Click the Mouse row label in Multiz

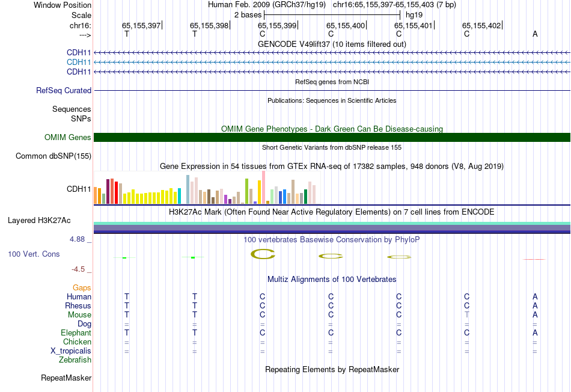coord(79,315)
